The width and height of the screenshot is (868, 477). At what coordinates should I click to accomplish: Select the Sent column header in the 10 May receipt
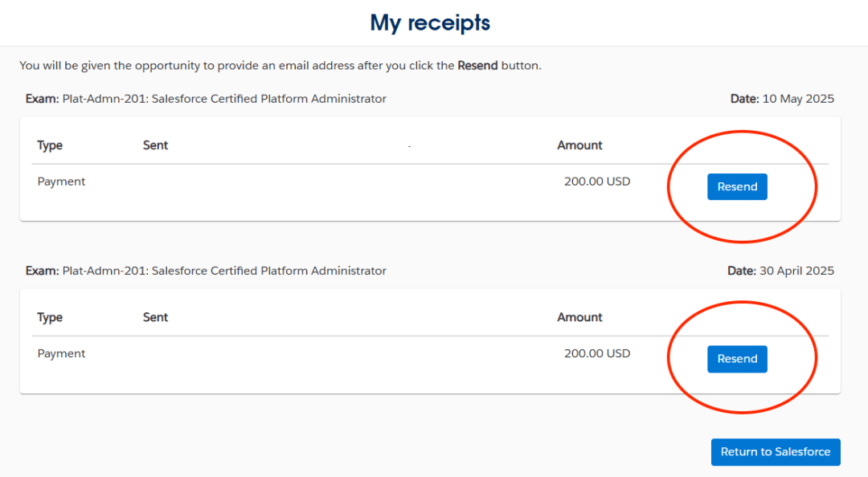coord(155,145)
